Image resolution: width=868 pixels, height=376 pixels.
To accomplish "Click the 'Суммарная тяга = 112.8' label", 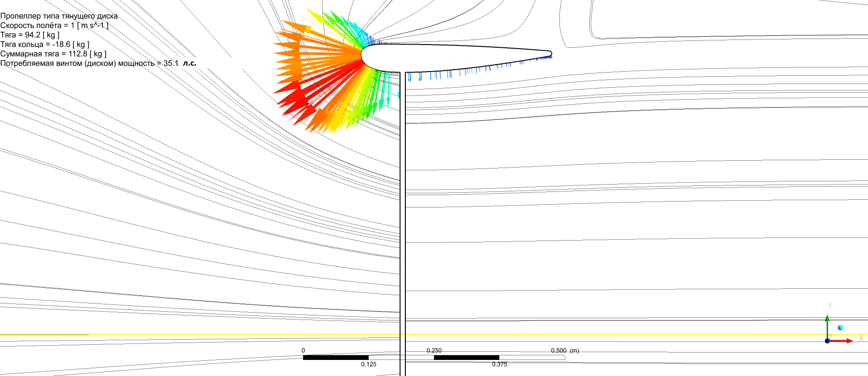I will (x=53, y=54).
